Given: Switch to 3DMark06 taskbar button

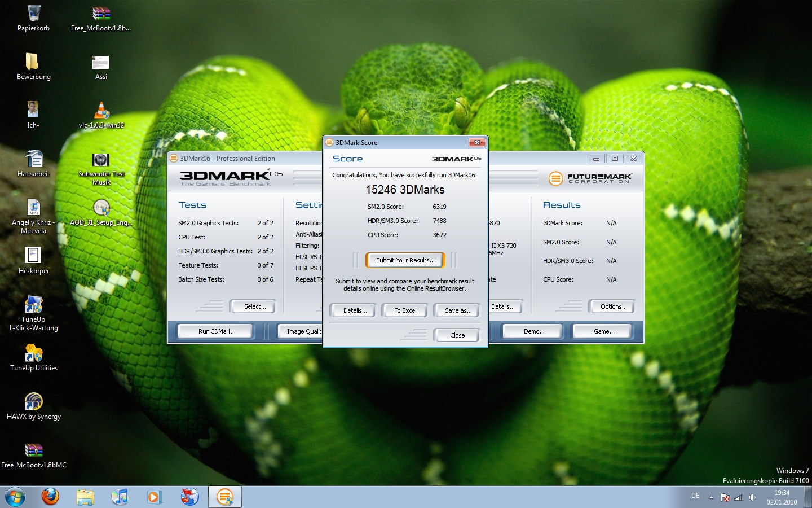Looking at the screenshot, I should pyautogui.click(x=225, y=497).
